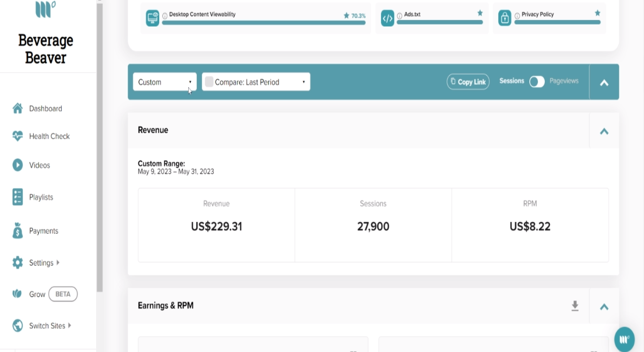This screenshot has height=352, width=644.
Task: Click the sidebar vertical scrollbar
Action: (x=100, y=148)
